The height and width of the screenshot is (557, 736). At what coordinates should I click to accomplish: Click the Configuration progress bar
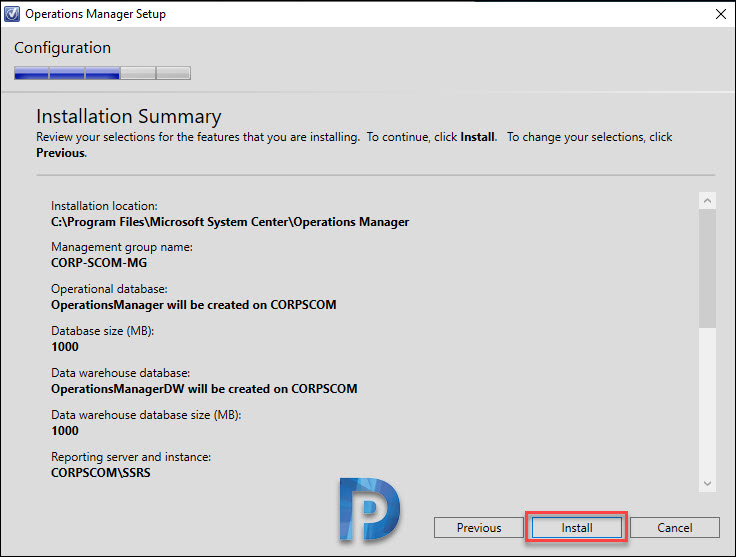102,73
